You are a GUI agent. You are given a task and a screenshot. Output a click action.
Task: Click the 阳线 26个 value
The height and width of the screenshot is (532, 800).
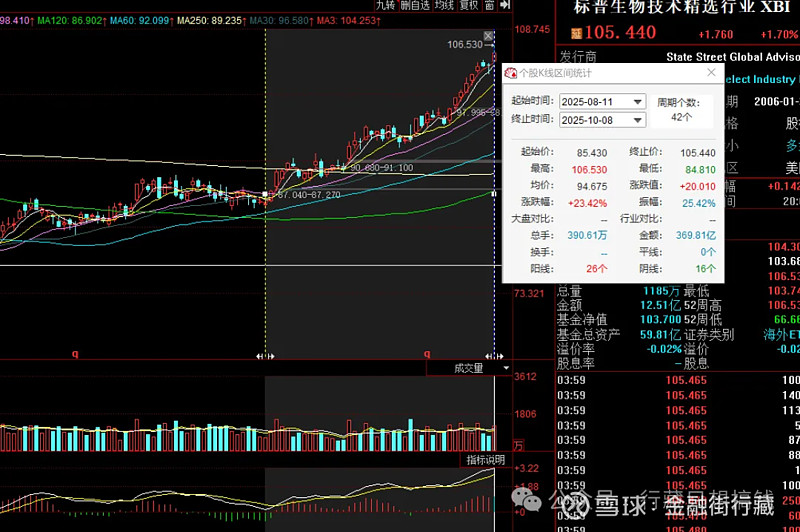coord(596,269)
